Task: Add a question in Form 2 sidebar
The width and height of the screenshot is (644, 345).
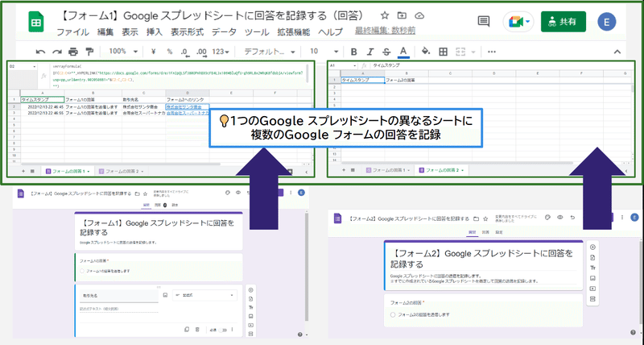Action: 592,247
